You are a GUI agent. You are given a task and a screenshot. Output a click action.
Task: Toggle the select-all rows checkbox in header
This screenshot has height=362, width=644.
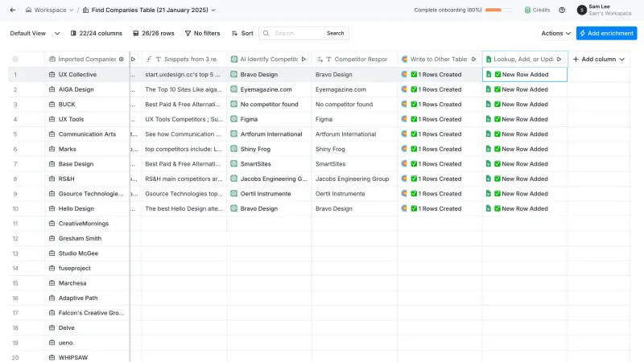point(15,59)
